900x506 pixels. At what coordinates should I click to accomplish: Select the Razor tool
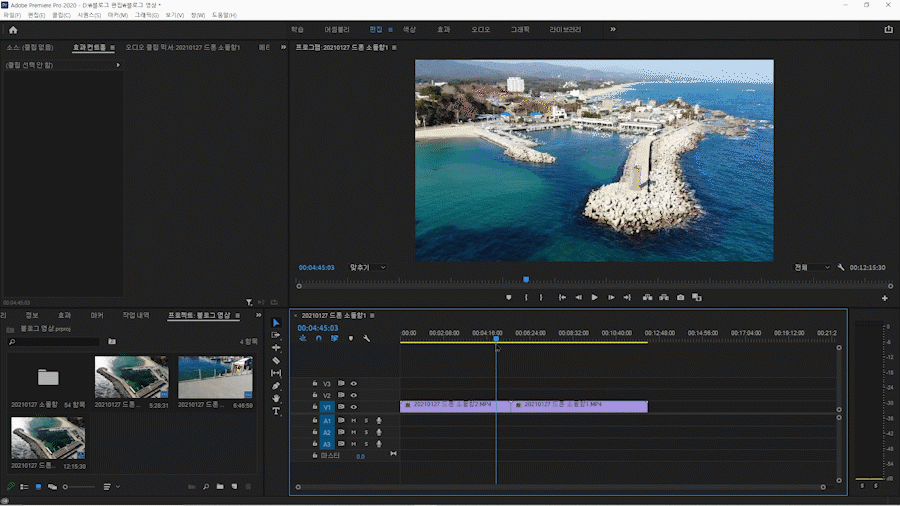point(276,360)
